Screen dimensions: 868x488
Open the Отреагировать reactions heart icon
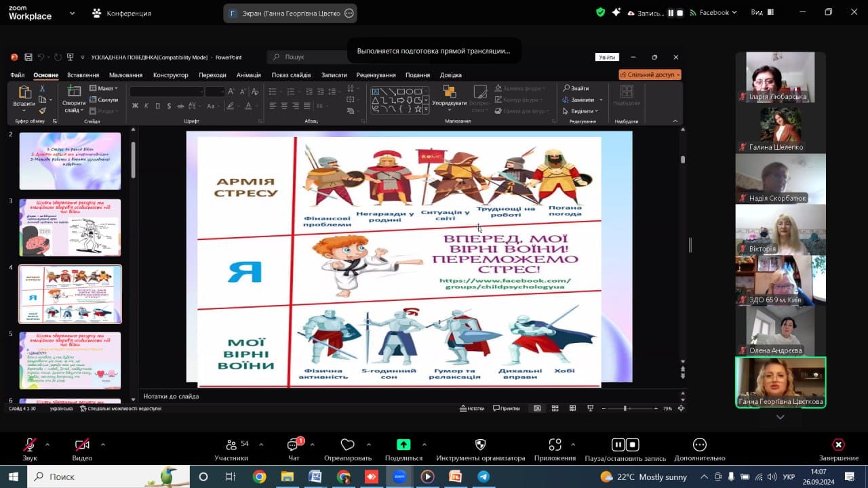coord(347,445)
